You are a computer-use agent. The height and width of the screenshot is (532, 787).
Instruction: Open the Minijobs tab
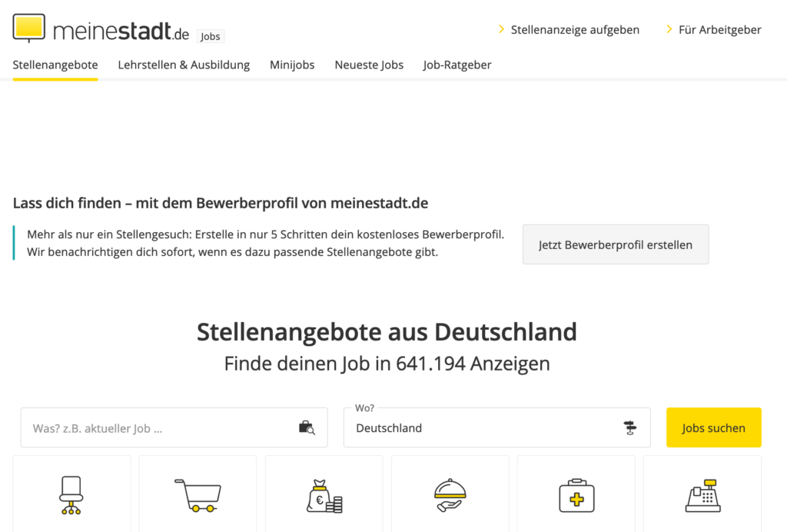[292, 65]
